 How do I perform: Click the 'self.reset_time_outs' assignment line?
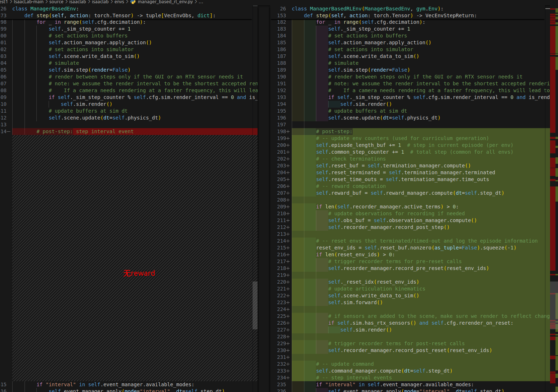pos(402,179)
